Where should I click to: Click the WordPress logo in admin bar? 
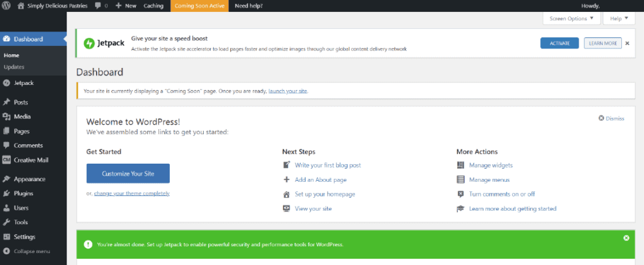[x=8, y=6]
